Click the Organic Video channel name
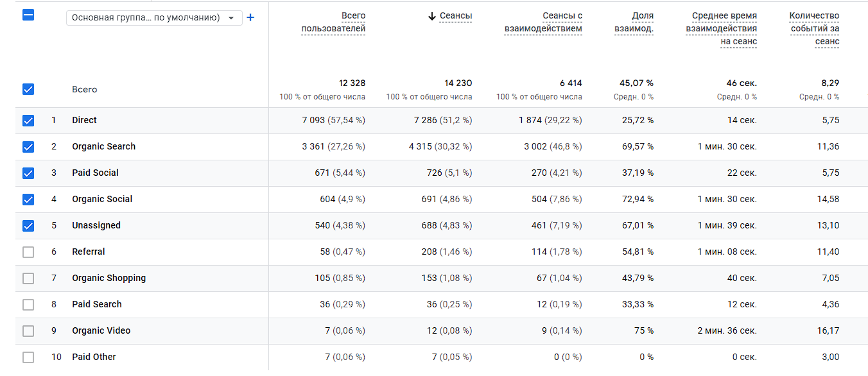 (101, 330)
